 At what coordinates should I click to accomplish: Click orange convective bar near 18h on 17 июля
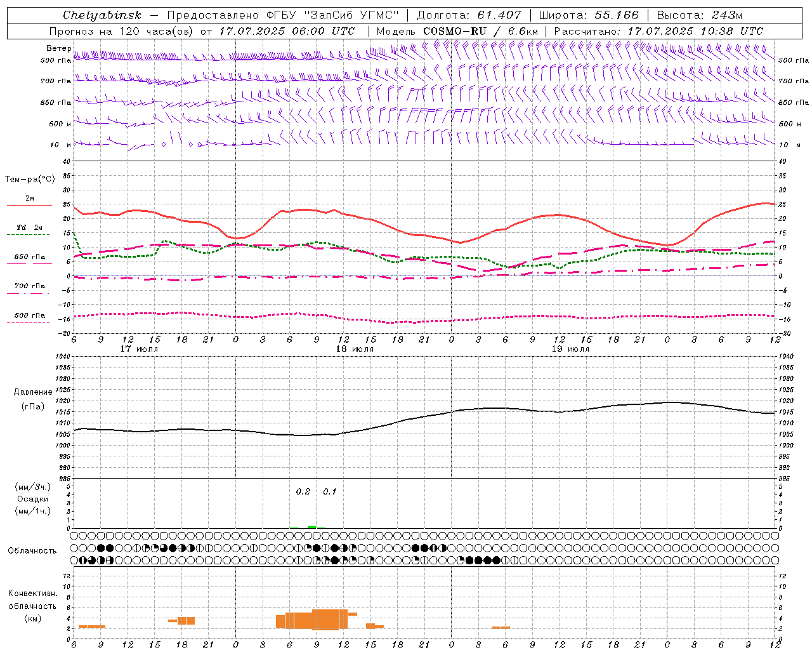[x=186, y=621]
